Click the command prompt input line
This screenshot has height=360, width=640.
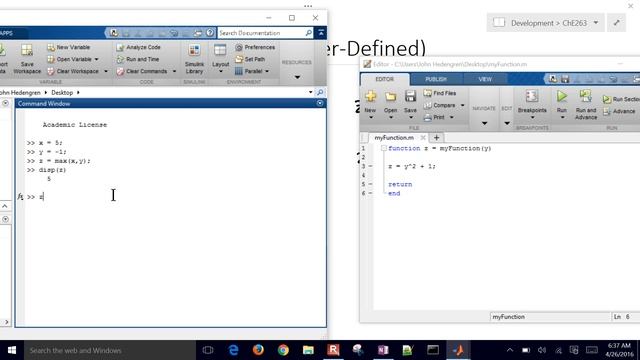(176, 197)
